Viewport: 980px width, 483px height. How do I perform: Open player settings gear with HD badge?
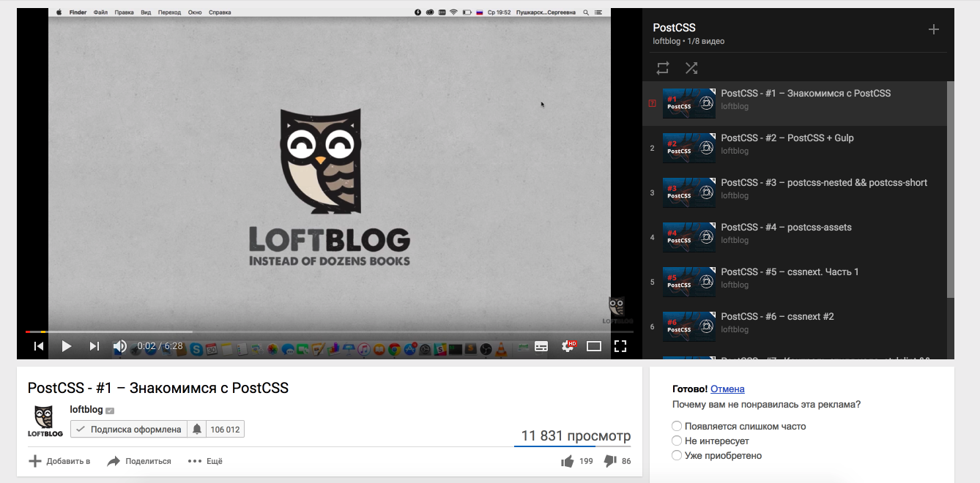pos(568,346)
